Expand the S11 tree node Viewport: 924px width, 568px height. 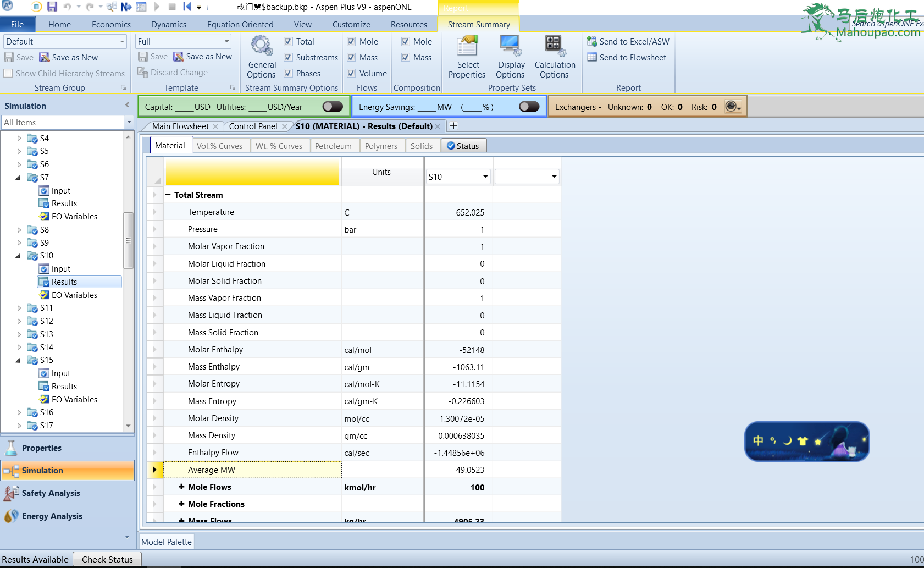pos(19,308)
